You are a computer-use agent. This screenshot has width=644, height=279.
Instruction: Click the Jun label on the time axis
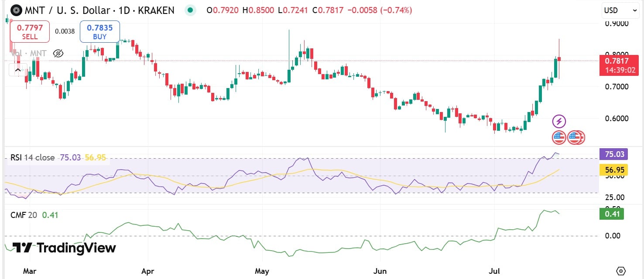coord(380,271)
